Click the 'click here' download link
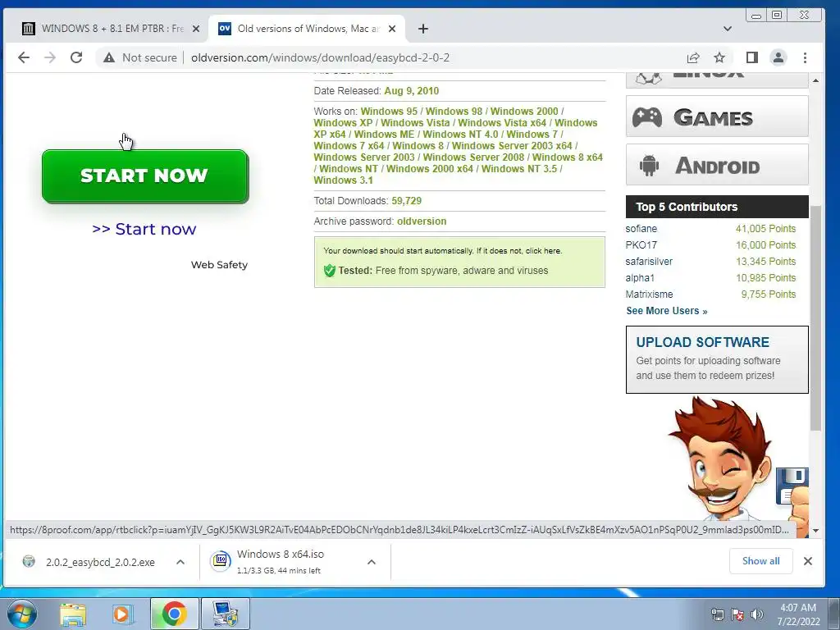This screenshot has height=630, width=840. pos(543,251)
